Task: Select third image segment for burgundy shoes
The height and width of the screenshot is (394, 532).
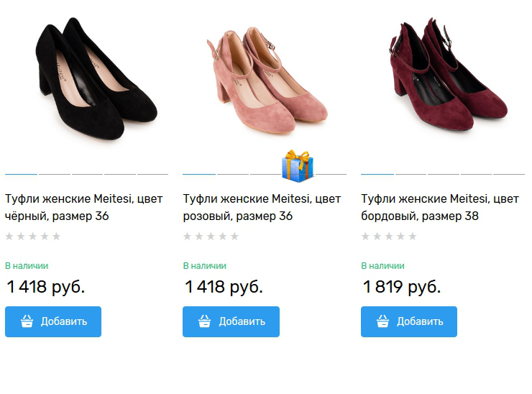Action: click(444, 174)
